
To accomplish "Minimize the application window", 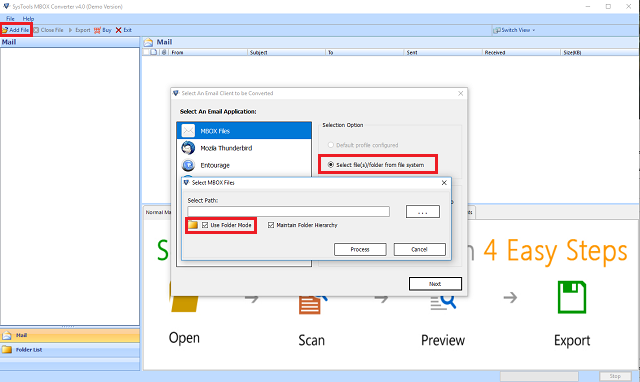I will [x=588, y=7].
